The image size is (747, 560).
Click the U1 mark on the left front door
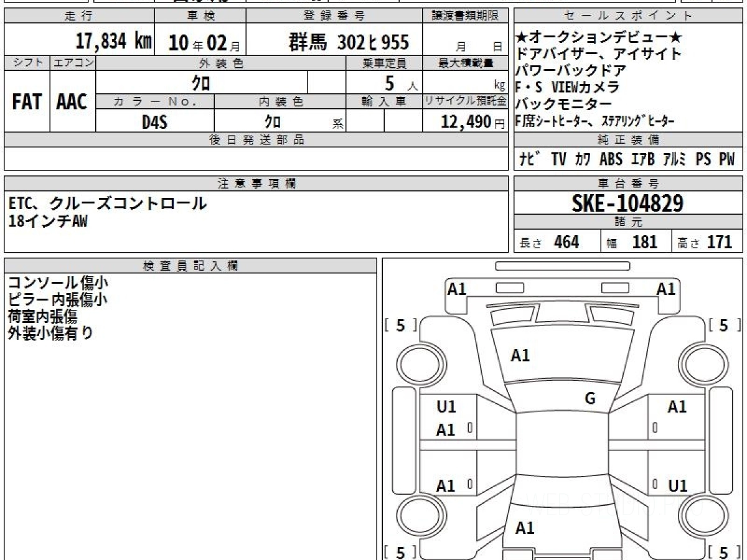pos(446,407)
